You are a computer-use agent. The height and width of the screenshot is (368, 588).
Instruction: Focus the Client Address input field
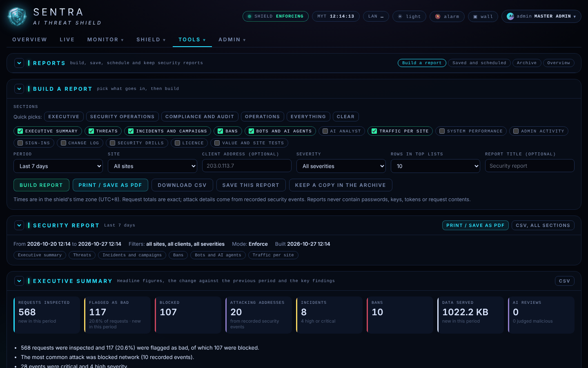tap(247, 166)
